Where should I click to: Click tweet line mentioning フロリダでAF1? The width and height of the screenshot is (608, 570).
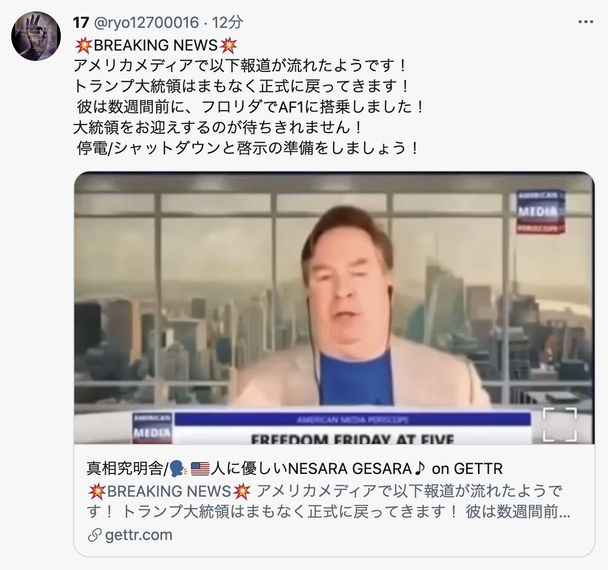(x=250, y=107)
